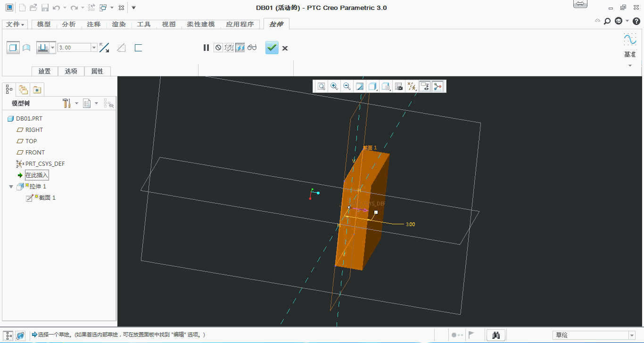Open the folder browser navigator tab

pyautogui.click(x=23, y=89)
